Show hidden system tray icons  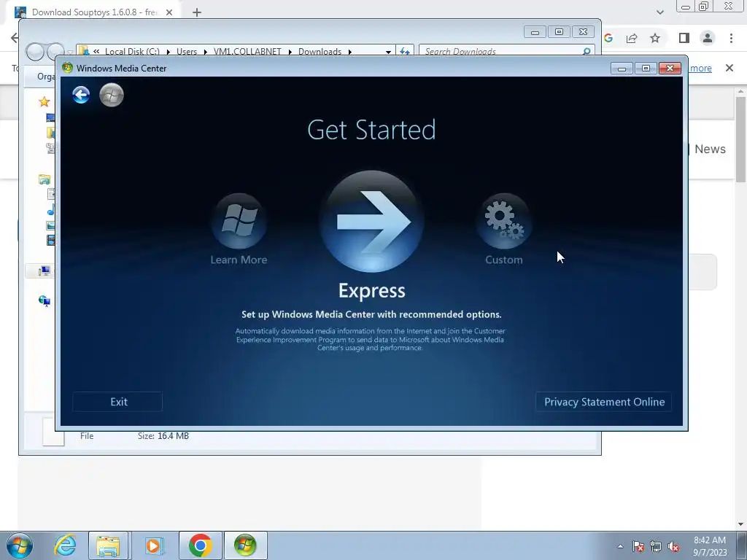pos(620,546)
